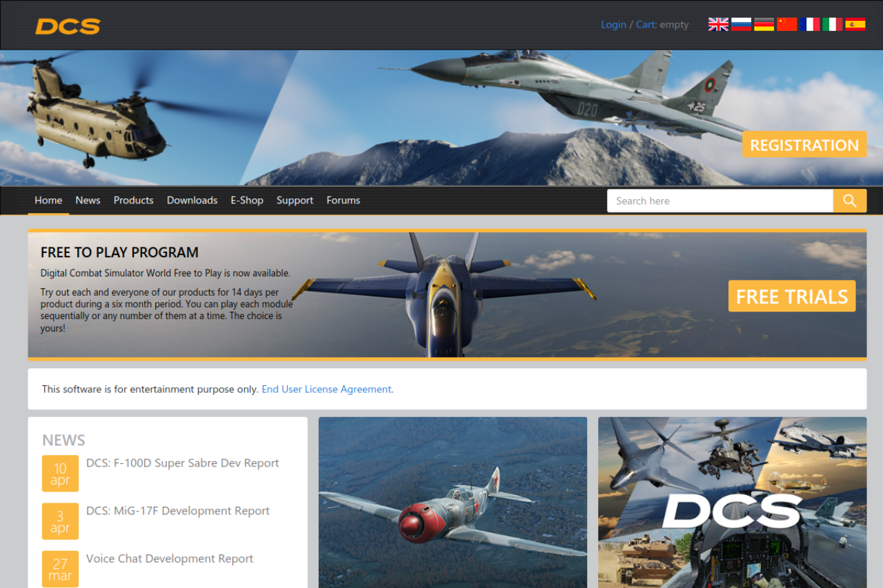The height and width of the screenshot is (588, 883).
Task: Open the End User License Agreement link
Action: (326, 389)
